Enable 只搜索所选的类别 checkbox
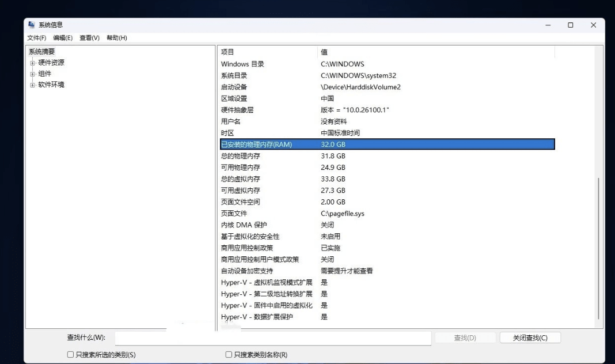Viewport: 615px width, 364px height. pos(71,355)
